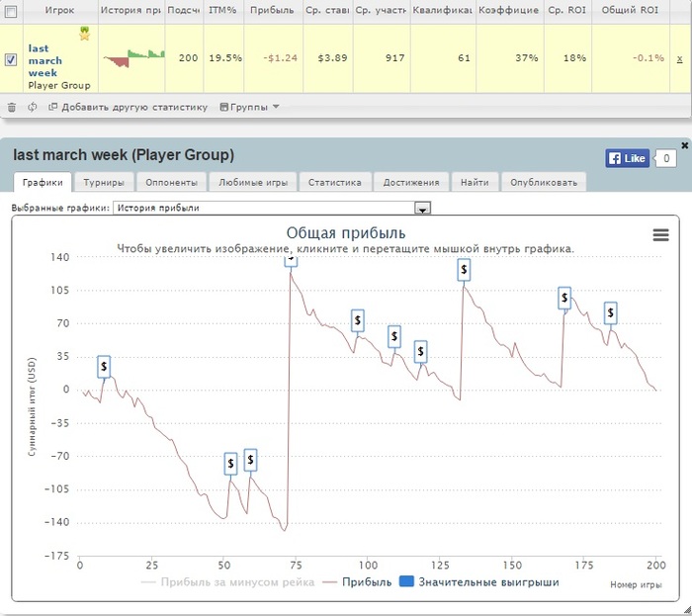Viewport: 692px width, 616px height.
Task: Click the panel resize grip in corner
Action: pyautogui.click(x=687, y=610)
